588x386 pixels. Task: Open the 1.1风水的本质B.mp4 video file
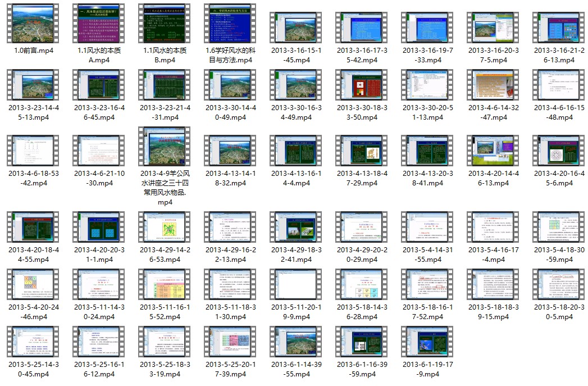point(165,24)
